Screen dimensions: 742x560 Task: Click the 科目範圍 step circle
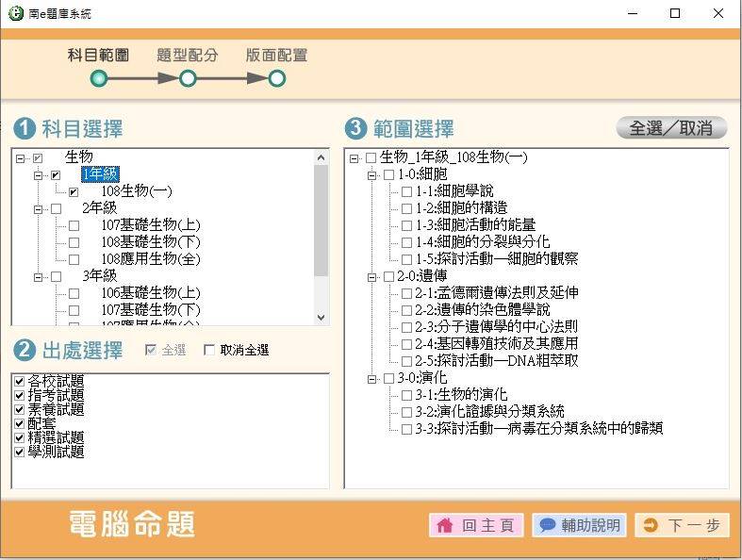pos(98,78)
